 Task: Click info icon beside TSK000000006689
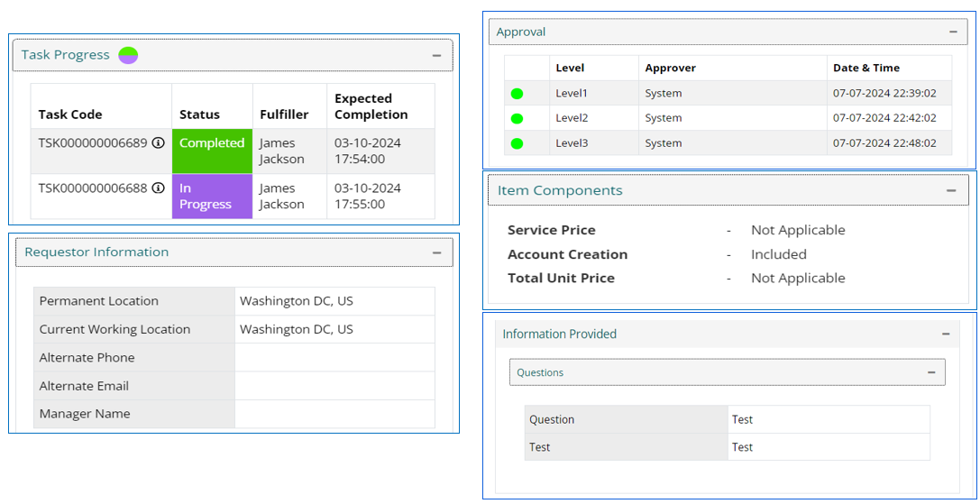(x=159, y=142)
